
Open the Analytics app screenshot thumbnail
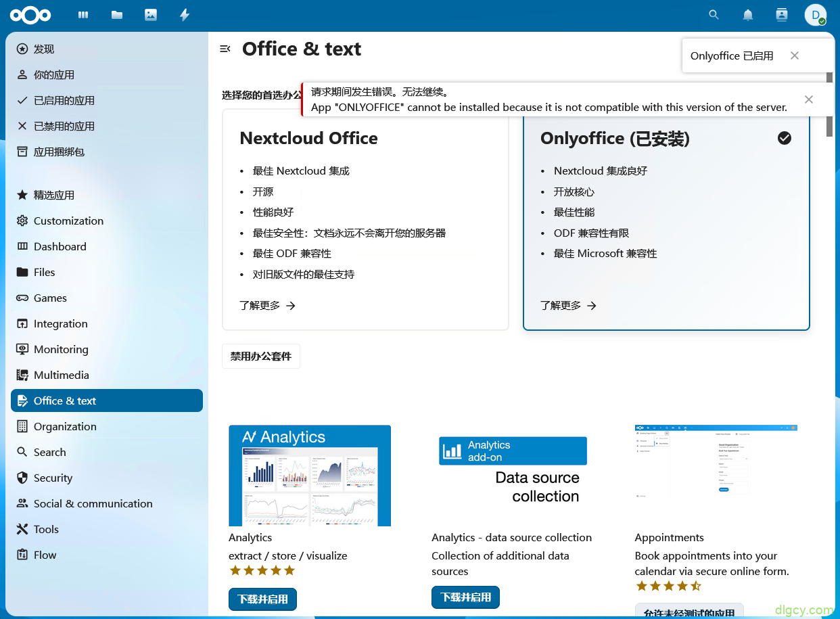coord(310,476)
